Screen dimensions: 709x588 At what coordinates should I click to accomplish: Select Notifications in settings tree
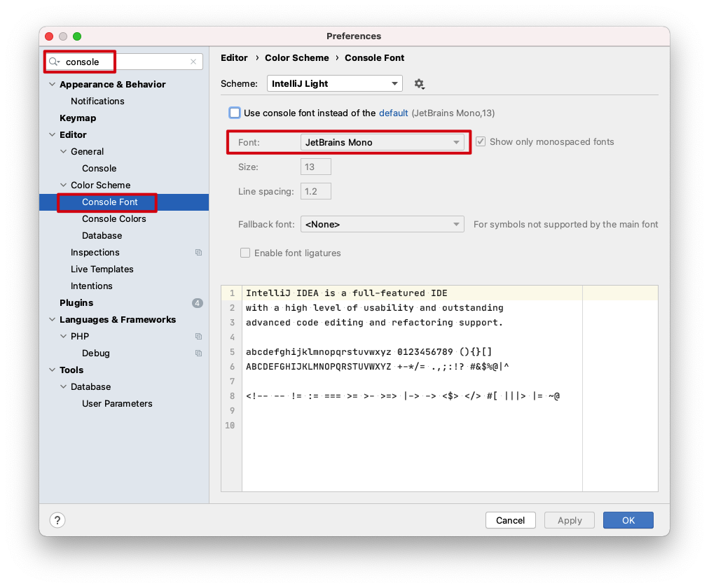[97, 101]
